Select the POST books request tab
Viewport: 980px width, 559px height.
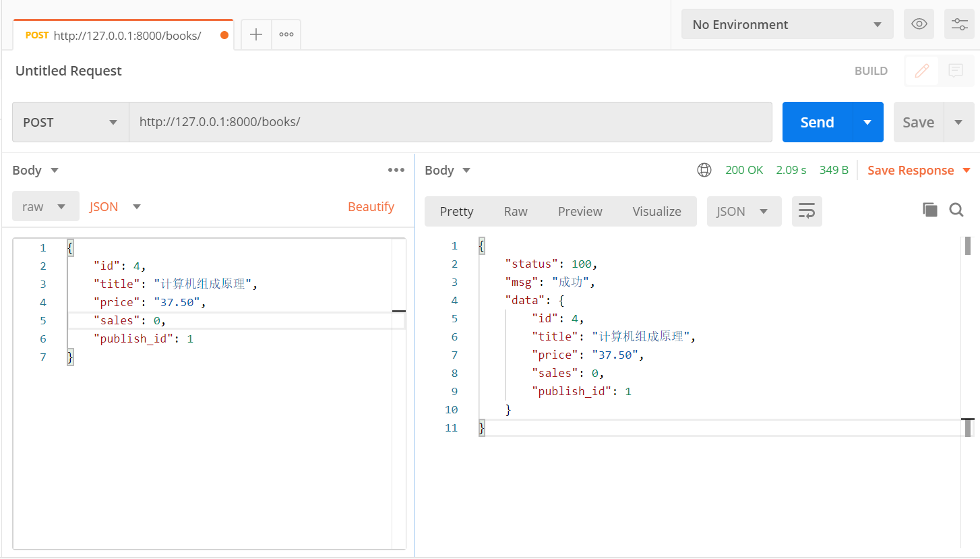123,35
